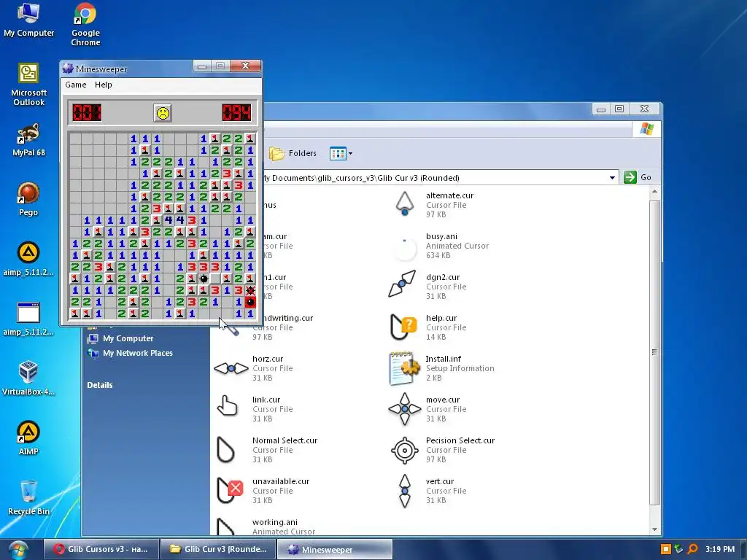
Task: Launch Microsoft Outlook desktop icon
Action: pos(28,85)
